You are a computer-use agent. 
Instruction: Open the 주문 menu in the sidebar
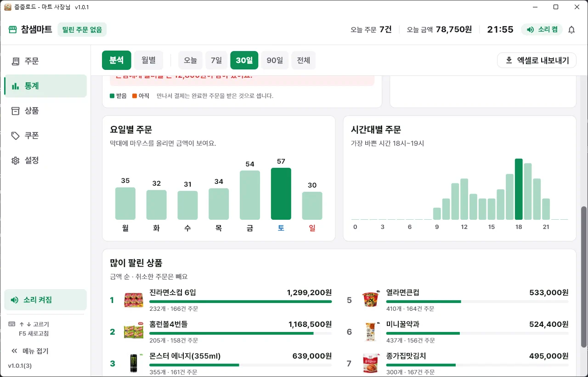tap(45, 61)
